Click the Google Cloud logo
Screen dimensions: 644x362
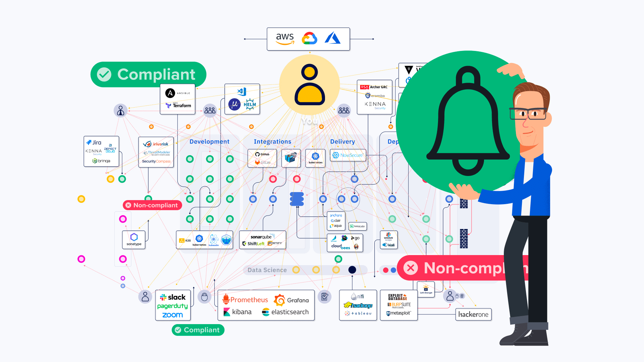click(309, 39)
